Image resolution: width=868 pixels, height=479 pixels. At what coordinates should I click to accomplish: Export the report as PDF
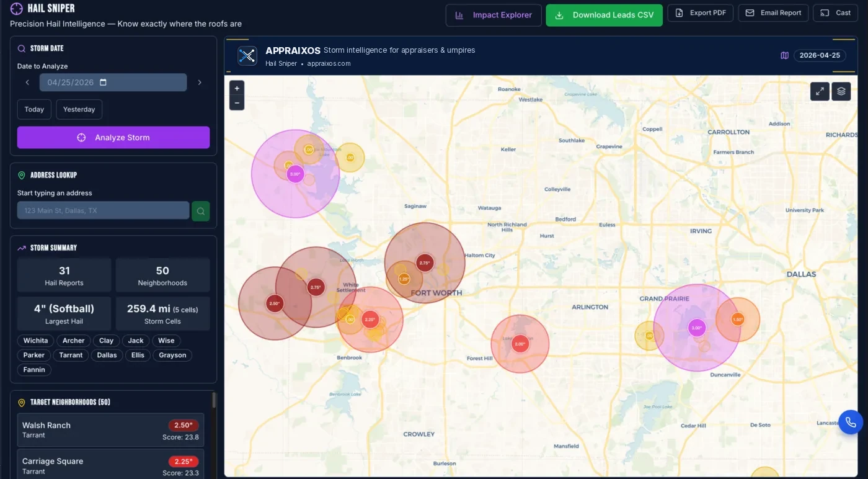pos(700,13)
